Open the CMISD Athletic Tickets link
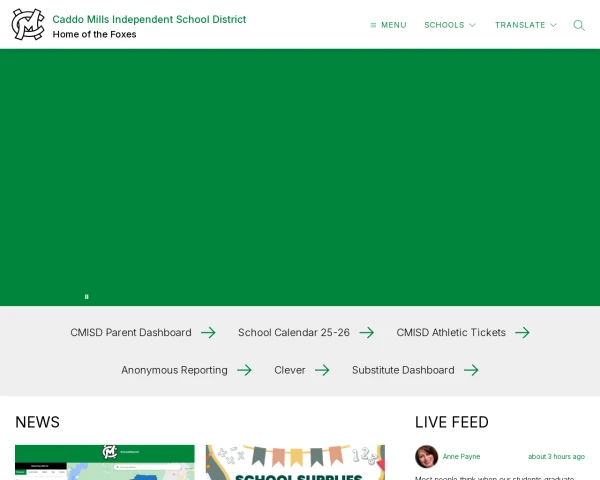This screenshot has width=600, height=480. click(x=451, y=333)
